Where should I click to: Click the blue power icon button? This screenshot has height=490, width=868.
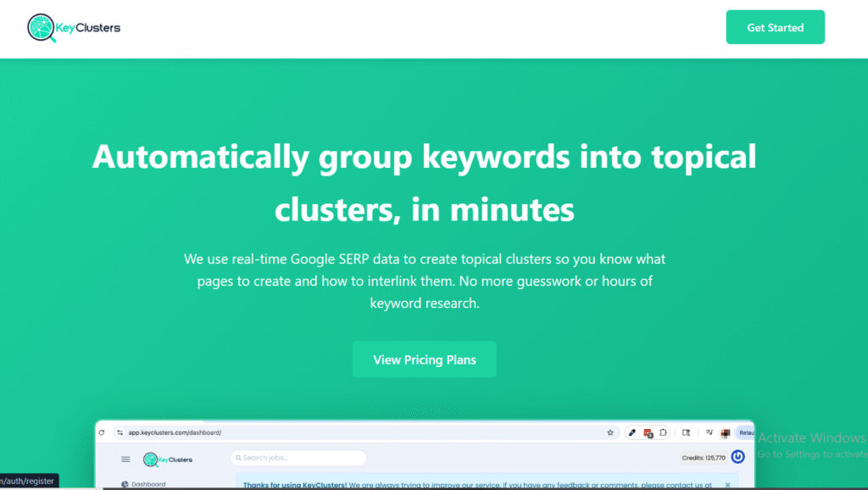[737, 457]
